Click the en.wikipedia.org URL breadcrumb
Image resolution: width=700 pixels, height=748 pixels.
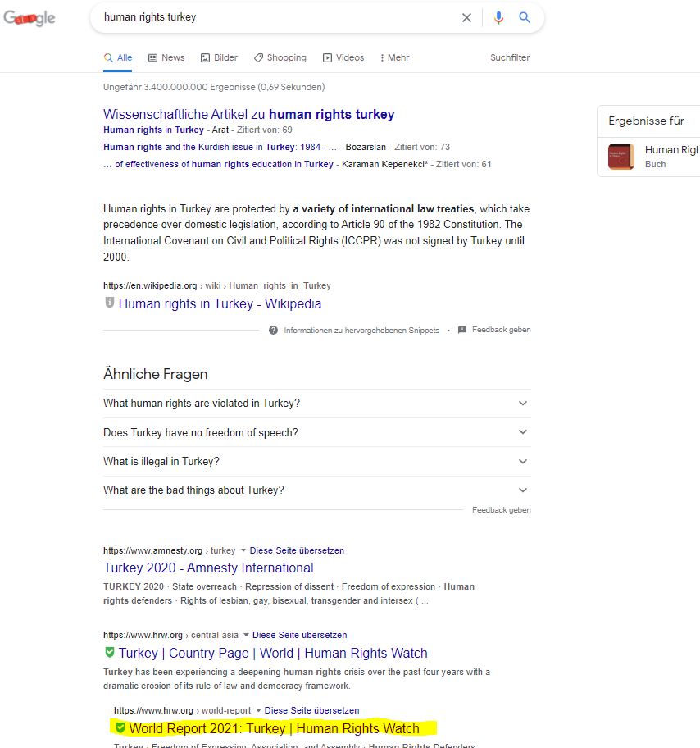217,285
